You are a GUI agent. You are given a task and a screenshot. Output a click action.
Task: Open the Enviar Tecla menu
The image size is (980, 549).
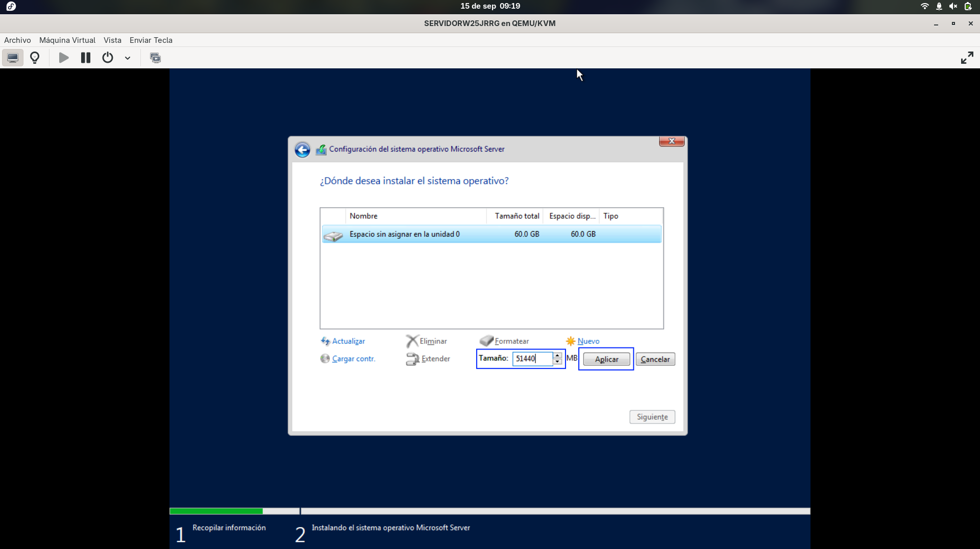pyautogui.click(x=151, y=40)
